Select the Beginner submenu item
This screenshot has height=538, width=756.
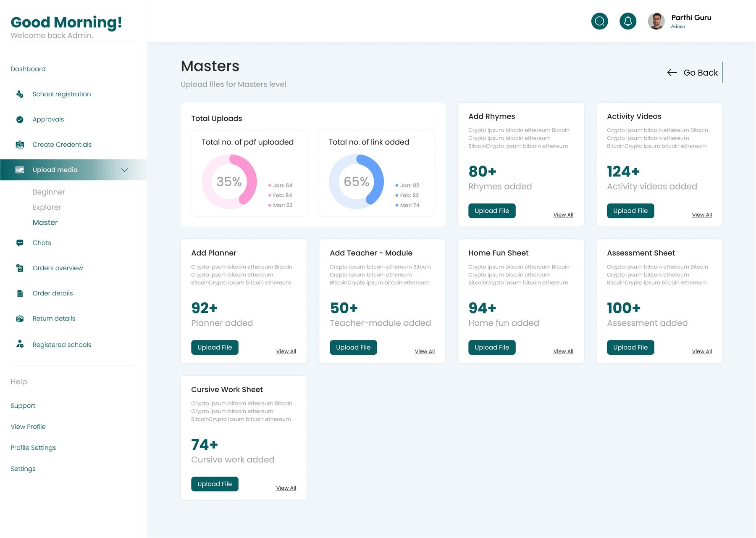[49, 192]
